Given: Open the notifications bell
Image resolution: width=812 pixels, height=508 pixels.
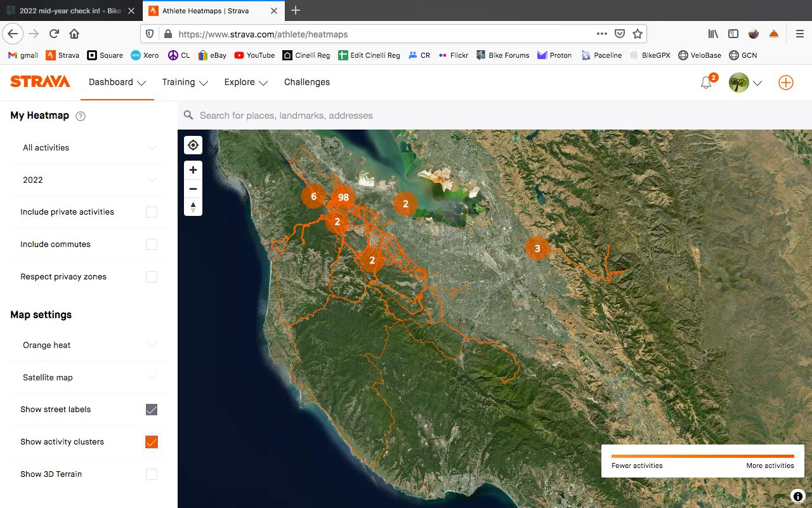Looking at the screenshot, I should tap(706, 83).
